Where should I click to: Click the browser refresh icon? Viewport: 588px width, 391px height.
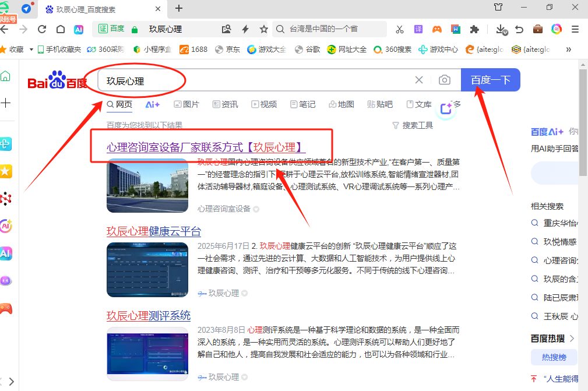tap(42, 29)
